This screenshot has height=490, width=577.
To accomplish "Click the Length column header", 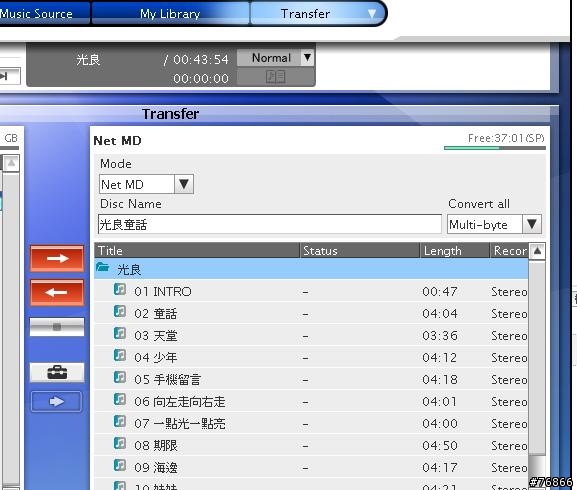I will point(455,251).
